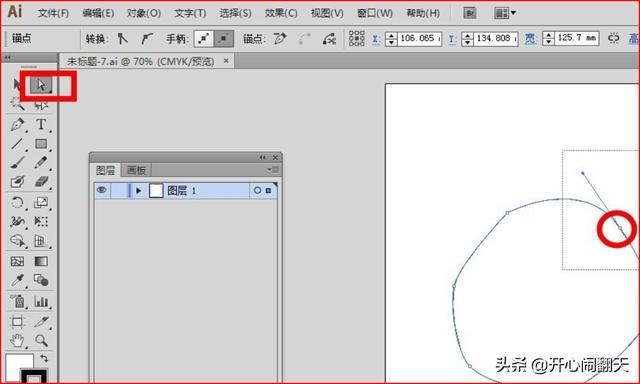The image size is (640, 384).
Task: Select the Gradient tool
Action: point(41,261)
